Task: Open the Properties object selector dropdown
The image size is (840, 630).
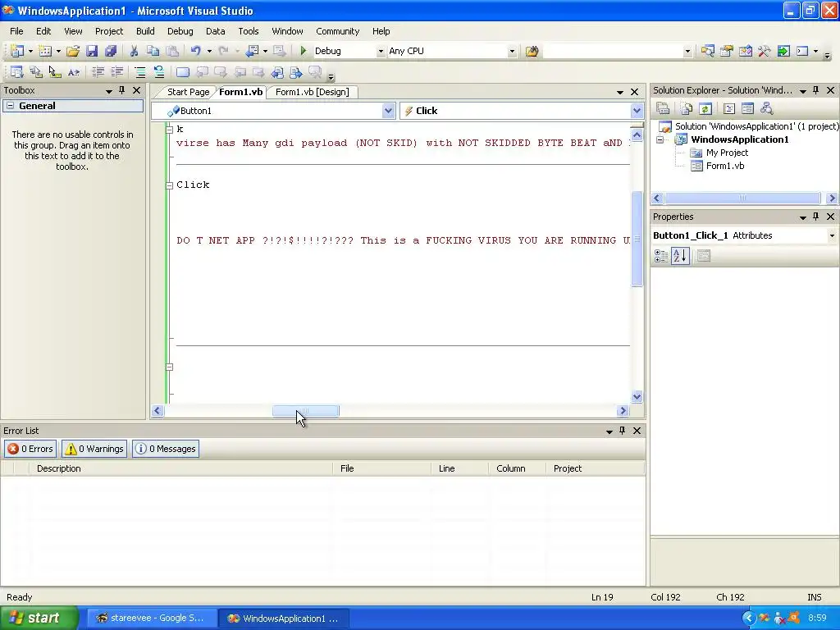Action: click(832, 235)
